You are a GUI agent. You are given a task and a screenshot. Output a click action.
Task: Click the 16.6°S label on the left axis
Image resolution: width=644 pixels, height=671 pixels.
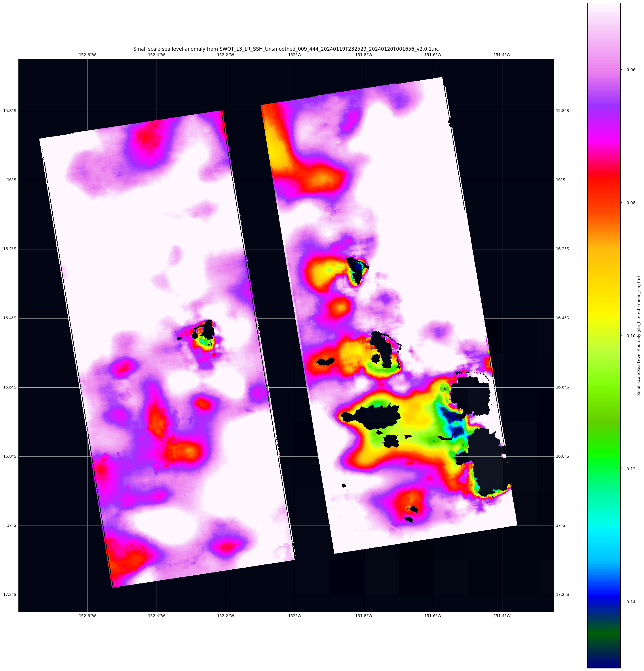tap(10, 387)
